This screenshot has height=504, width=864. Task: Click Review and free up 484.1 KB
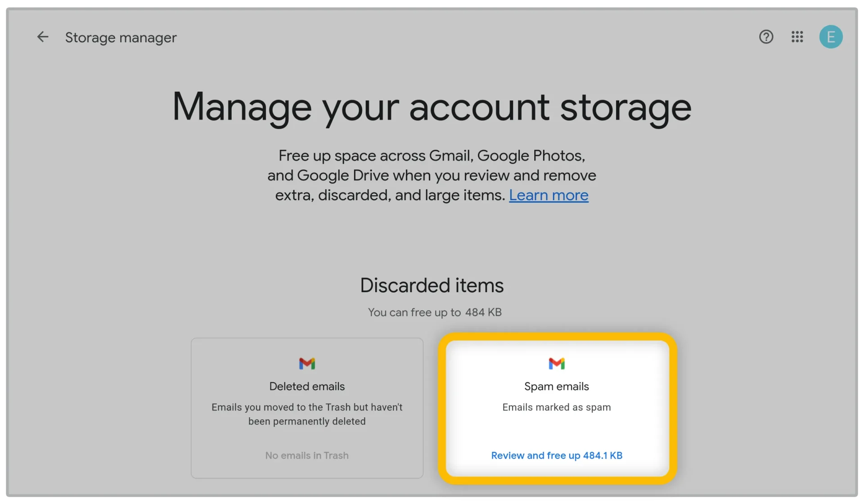[x=557, y=455]
